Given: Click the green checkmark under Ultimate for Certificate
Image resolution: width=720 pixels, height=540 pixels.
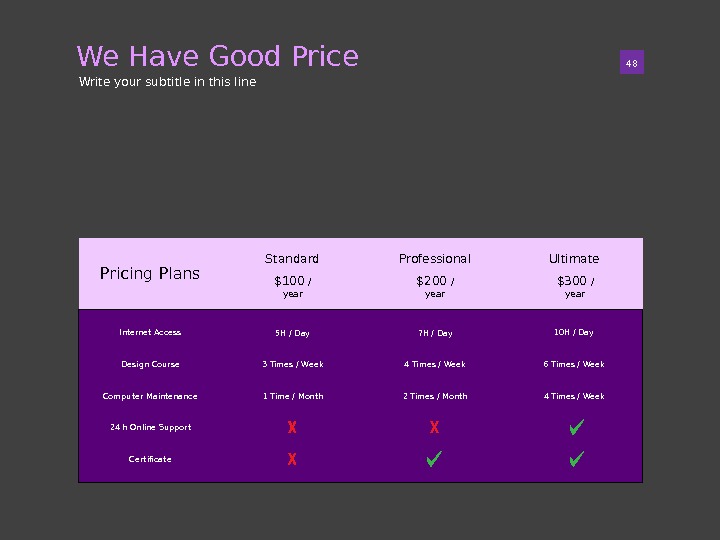Looking at the screenshot, I should (x=576, y=460).
